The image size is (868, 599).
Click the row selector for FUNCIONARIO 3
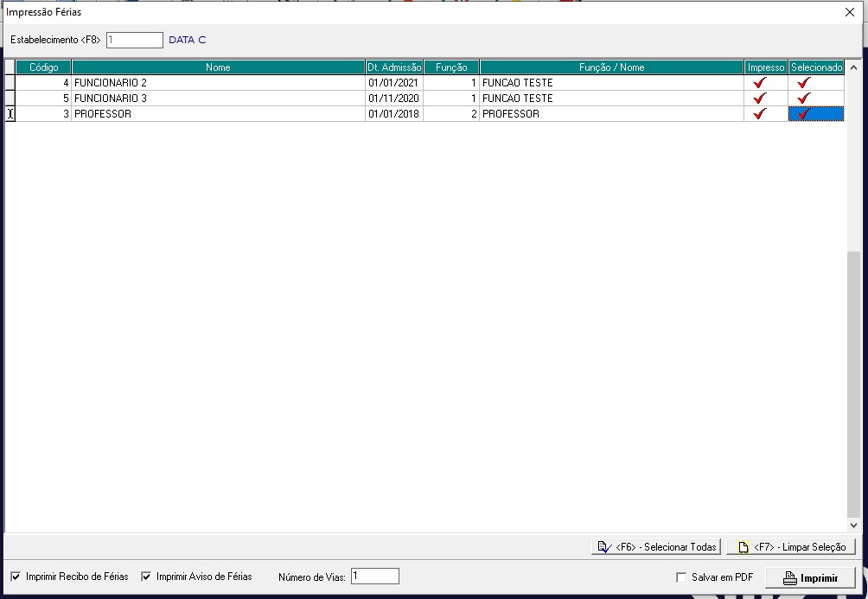(x=10, y=98)
